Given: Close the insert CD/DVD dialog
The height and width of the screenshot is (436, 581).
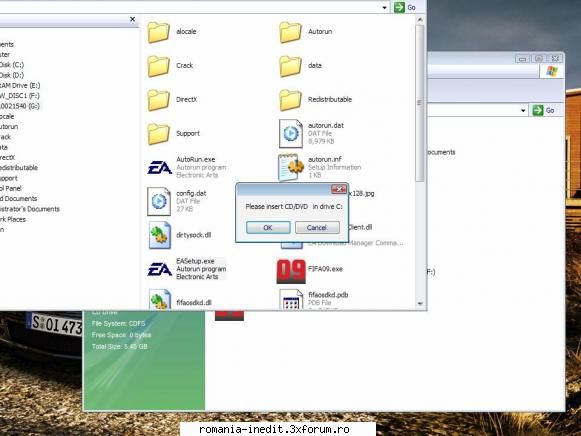Looking at the screenshot, I should click(x=339, y=189).
